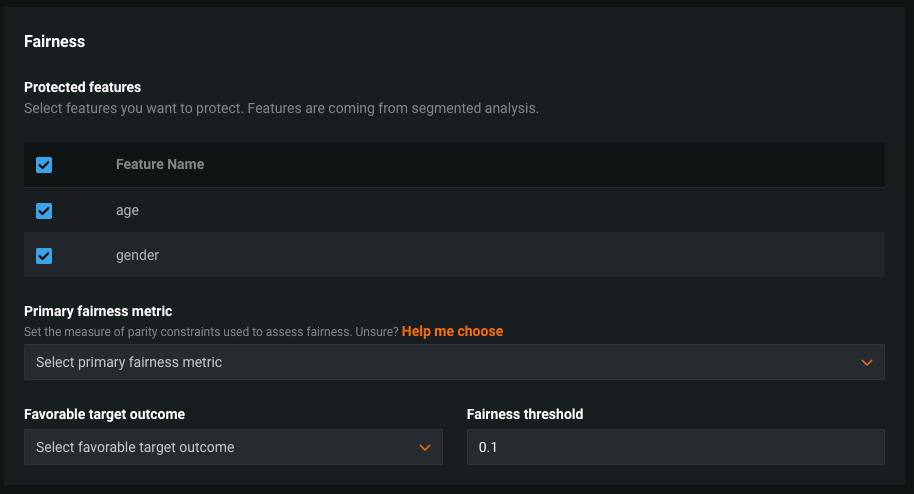Click the chevron arrow in favorable target outcome
914x494 pixels.
(x=425, y=448)
